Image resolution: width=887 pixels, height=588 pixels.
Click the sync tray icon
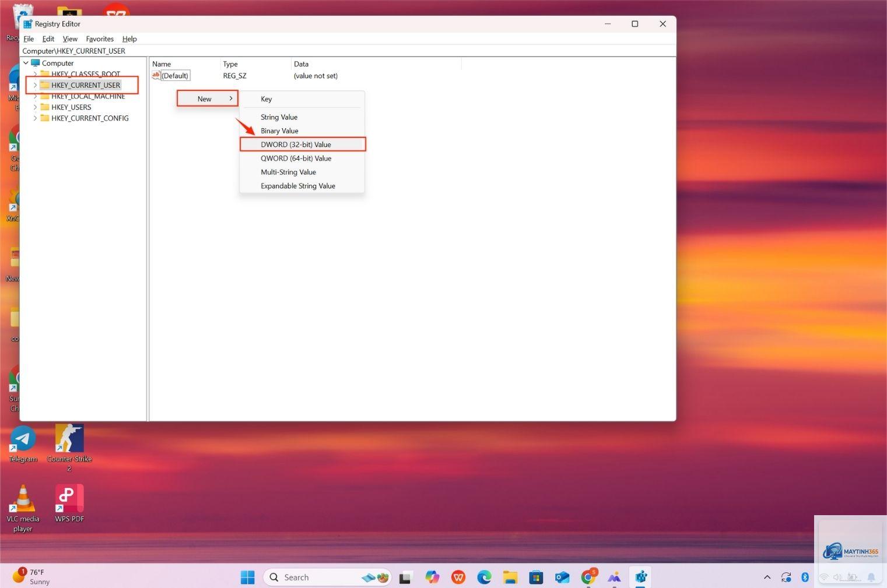coord(786,578)
